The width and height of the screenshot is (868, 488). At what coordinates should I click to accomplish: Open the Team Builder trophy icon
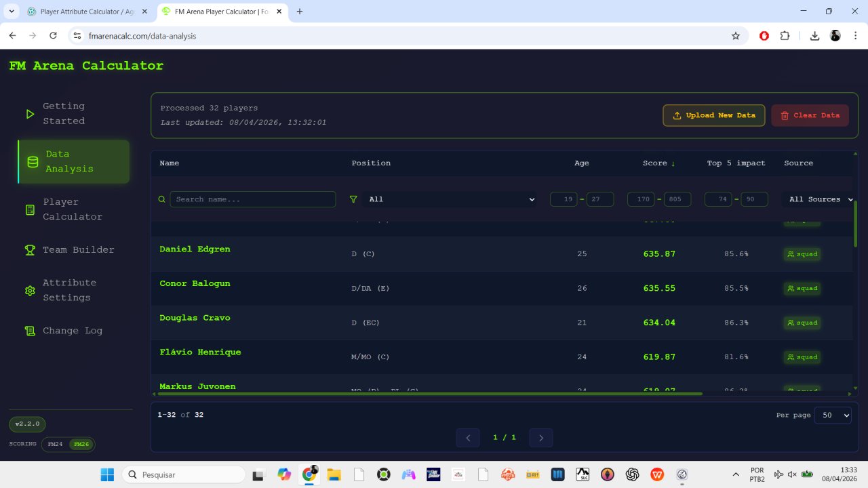click(30, 249)
